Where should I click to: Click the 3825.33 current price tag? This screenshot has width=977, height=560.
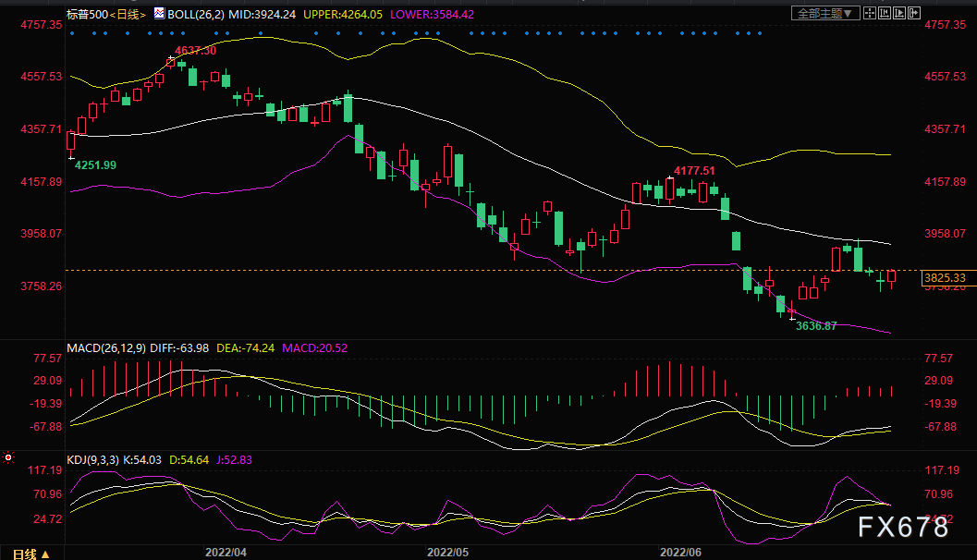pos(945,278)
